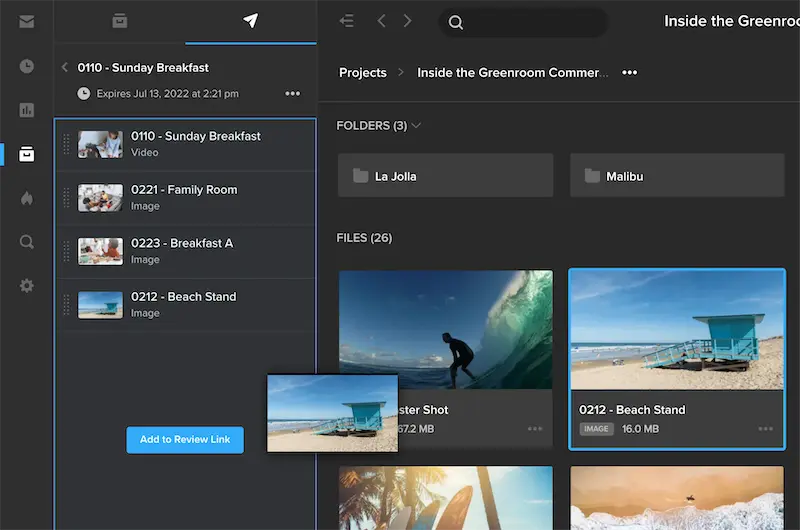Click the expiration clock icon
The image size is (800, 530).
pyautogui.click(x=84, y=93)
